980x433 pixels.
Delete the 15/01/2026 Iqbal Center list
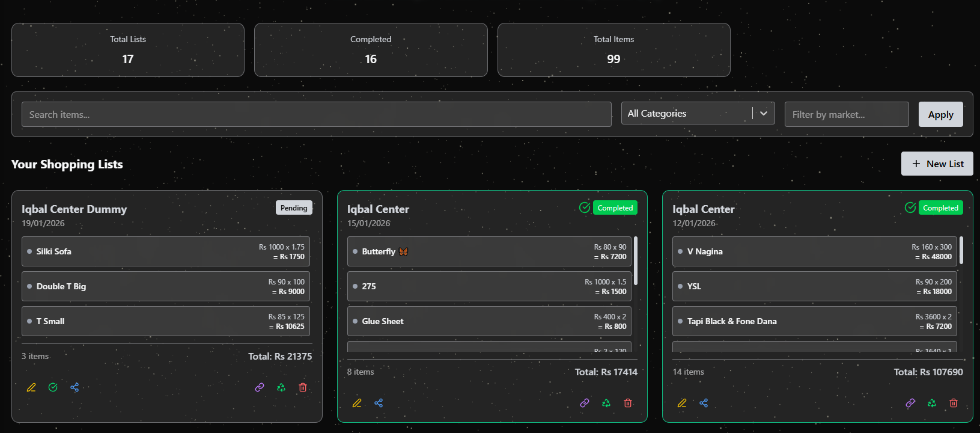click(x=628, y=404)
